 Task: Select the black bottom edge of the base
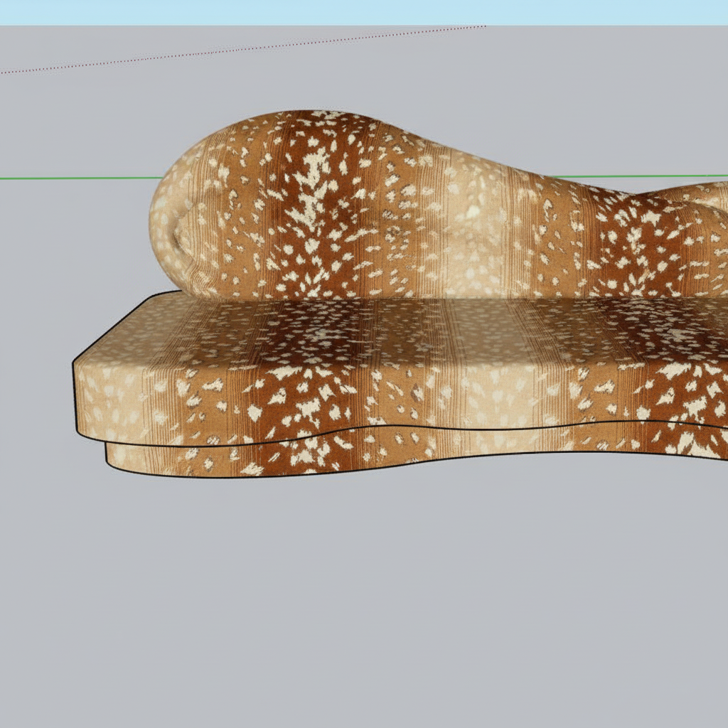click(284, 476)
